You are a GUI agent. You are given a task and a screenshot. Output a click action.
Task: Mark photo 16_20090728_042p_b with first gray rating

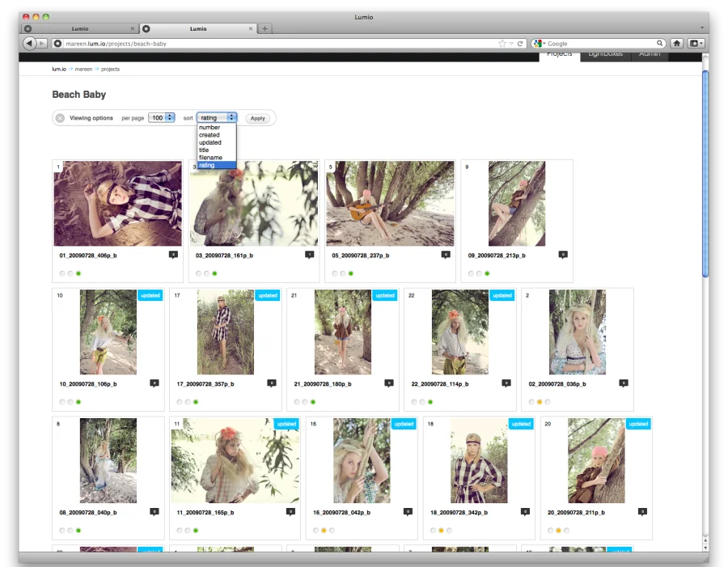[315, 531]
